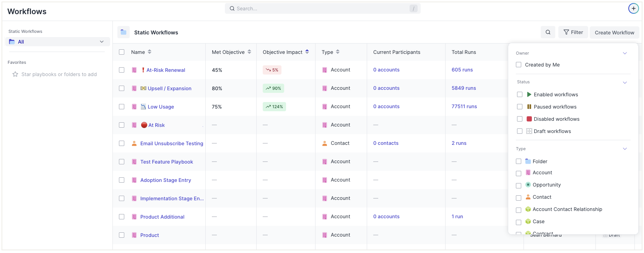Enable the Paused workflows filter checkbox
This screenshot has width=644, height=253.
pyautogui.click(x=520, y=107)
